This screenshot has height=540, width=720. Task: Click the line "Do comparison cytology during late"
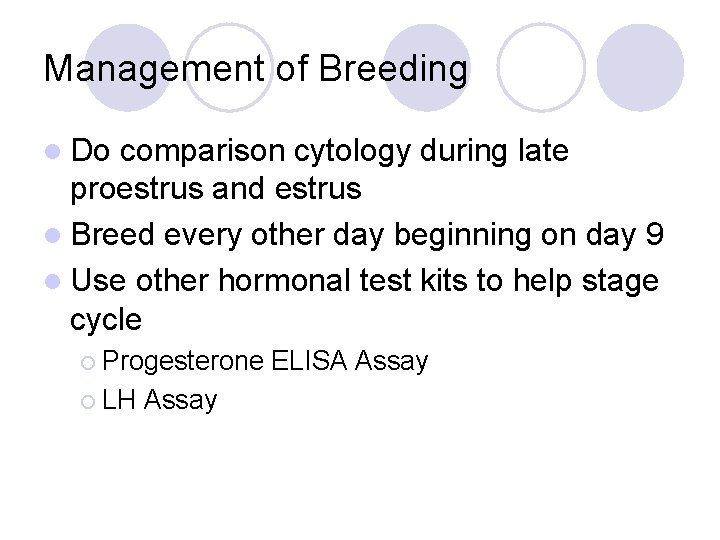(320, 151)
